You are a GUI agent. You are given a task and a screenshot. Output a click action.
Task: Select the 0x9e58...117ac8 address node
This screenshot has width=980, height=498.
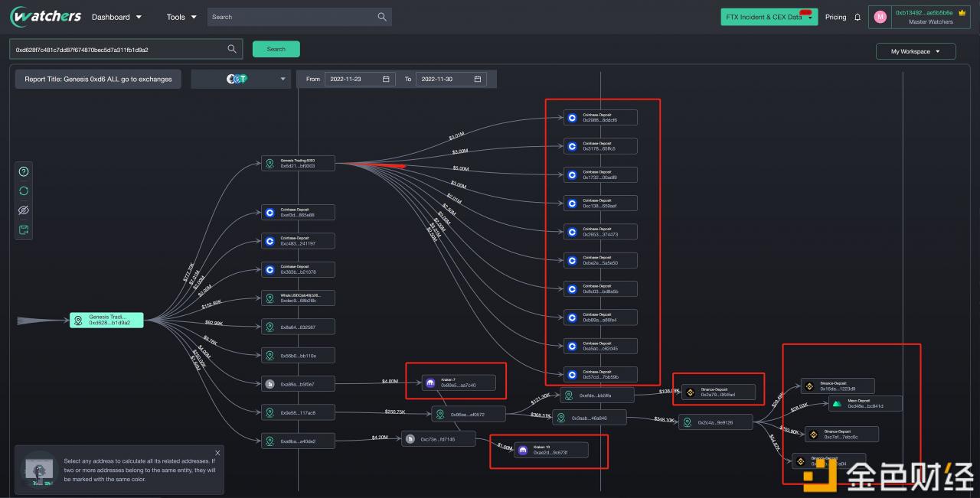[298, 412]
